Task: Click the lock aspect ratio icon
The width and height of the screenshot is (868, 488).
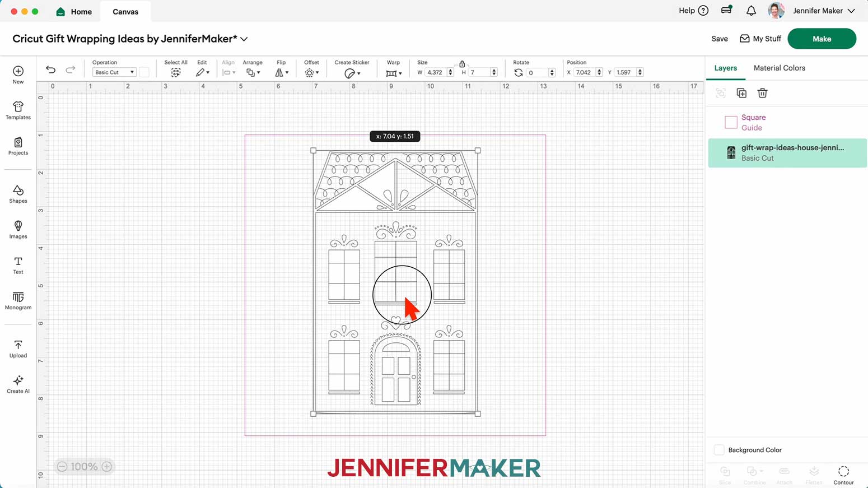Action: coord(462,64)
